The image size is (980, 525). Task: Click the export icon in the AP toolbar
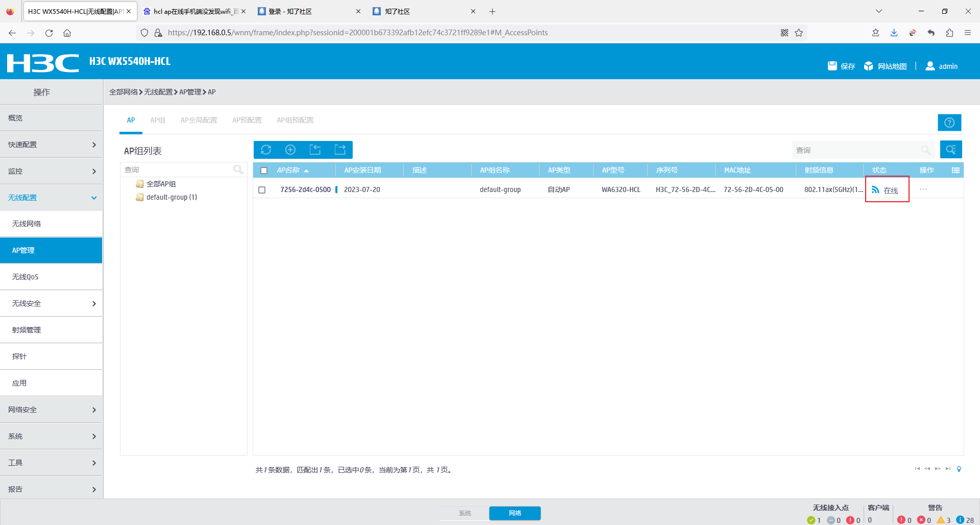click(x=340, y=150)
